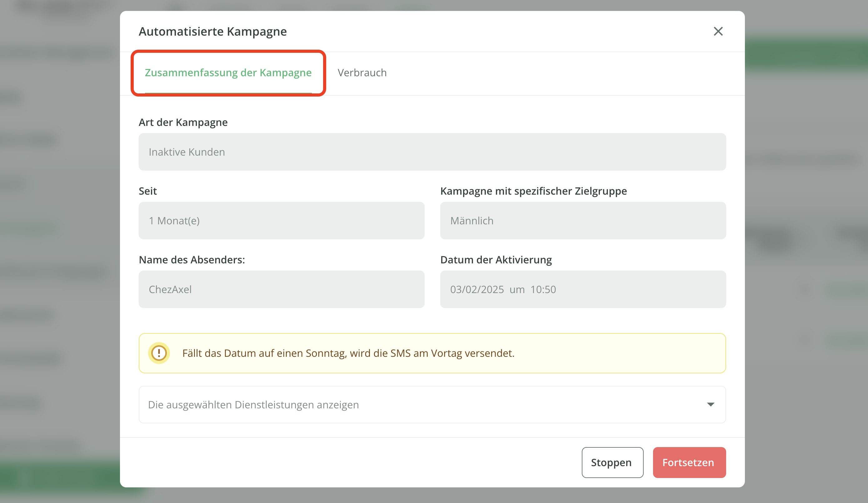Click the Sunday SMS warning message text
This screenshot has height=503, width=868.
coord(348,353)
